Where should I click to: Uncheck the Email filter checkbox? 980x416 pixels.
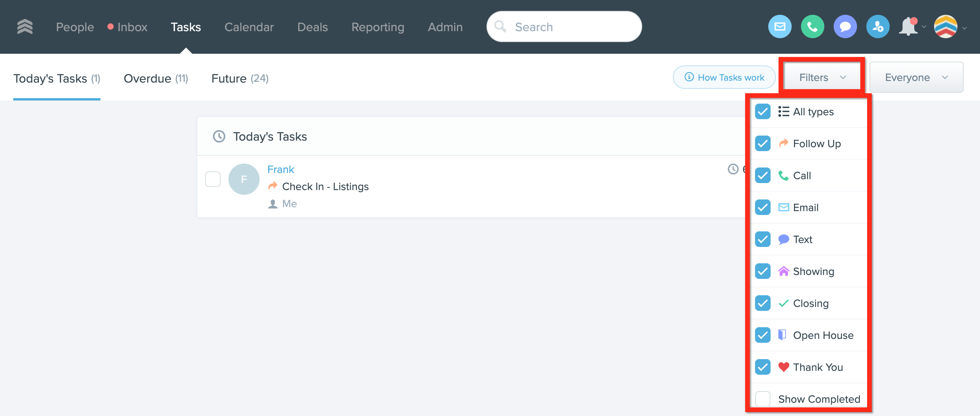click(763, 208)
